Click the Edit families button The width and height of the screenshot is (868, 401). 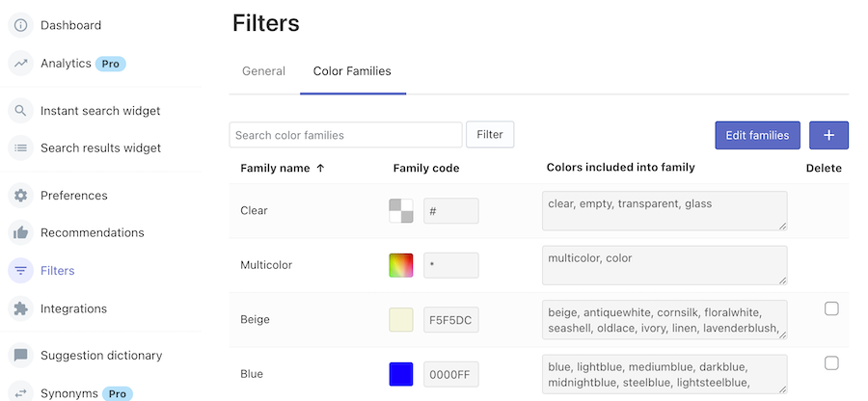[757, 136]
